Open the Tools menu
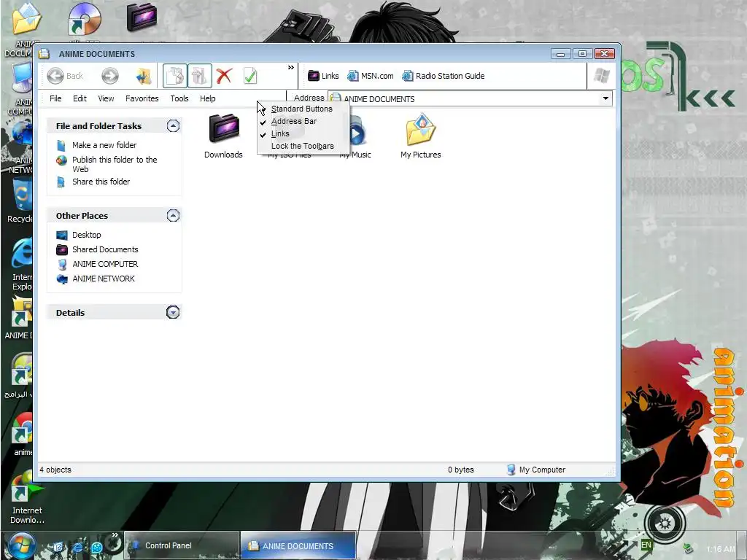The width and height of the screenshot is (747, 560). [x=179, y=98]
